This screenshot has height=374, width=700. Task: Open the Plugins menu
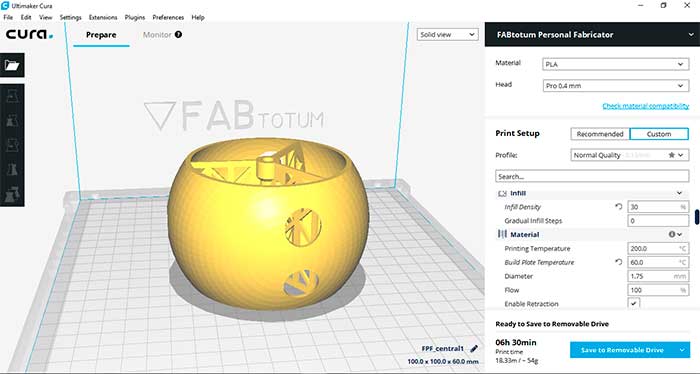click(135, 17)
